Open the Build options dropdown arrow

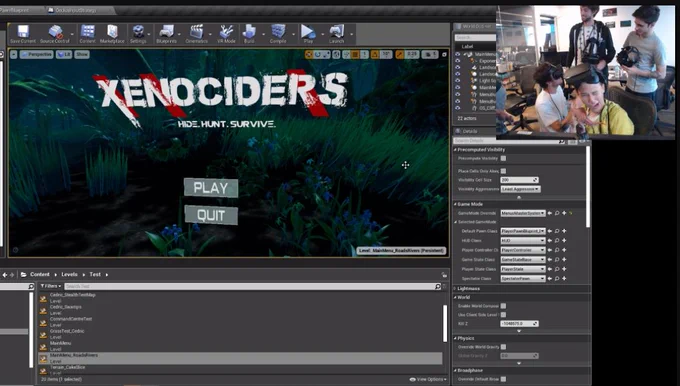[x=263, y=34]
